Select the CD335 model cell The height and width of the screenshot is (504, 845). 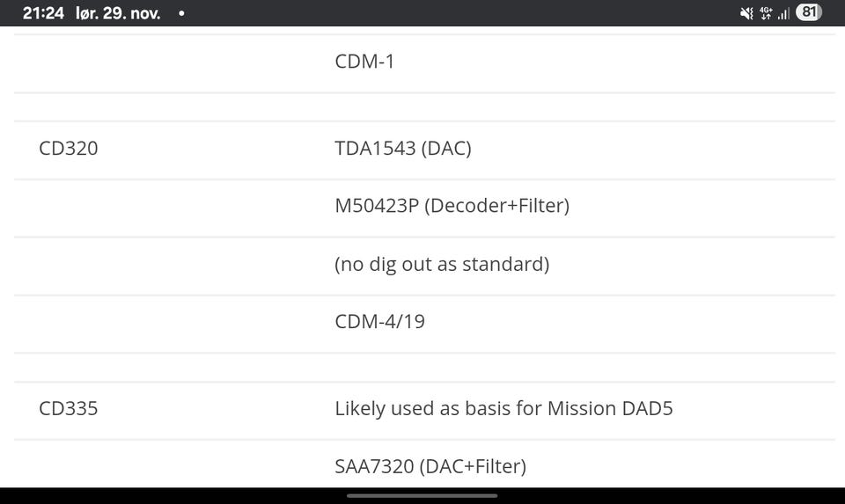click(69, 409)
